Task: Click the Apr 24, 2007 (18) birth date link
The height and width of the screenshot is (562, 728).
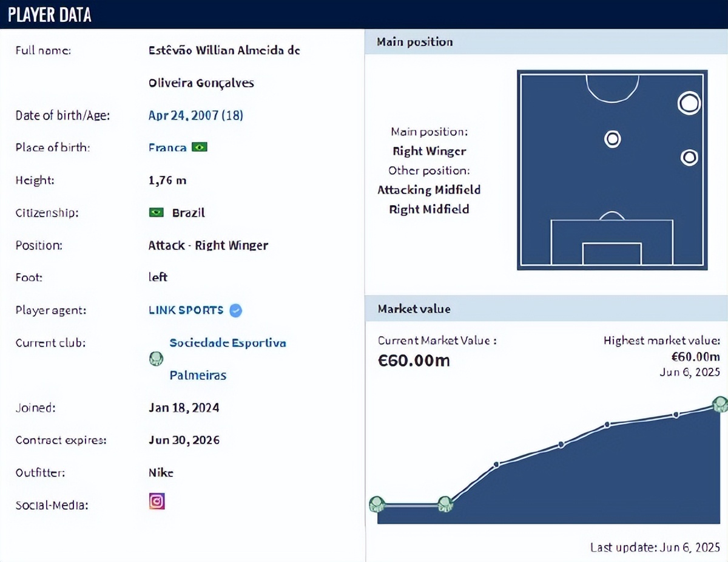Action: pos(196,115)
